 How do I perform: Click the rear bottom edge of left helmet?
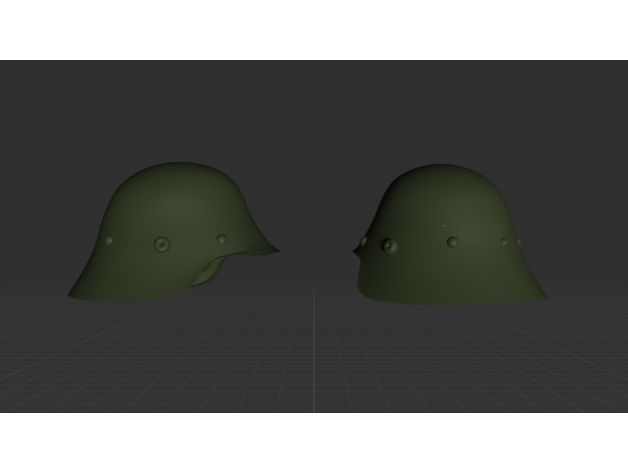point(72,294)
